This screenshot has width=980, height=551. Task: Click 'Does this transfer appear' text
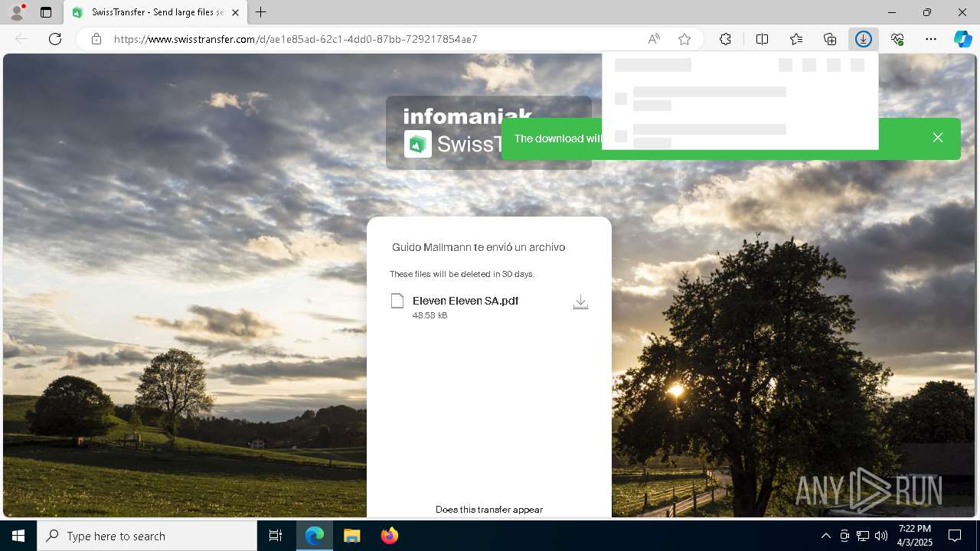(489, 510)
